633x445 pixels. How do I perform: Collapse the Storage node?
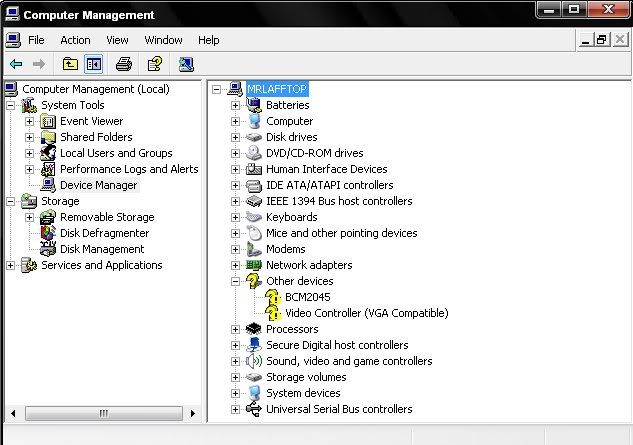[10, 201]
